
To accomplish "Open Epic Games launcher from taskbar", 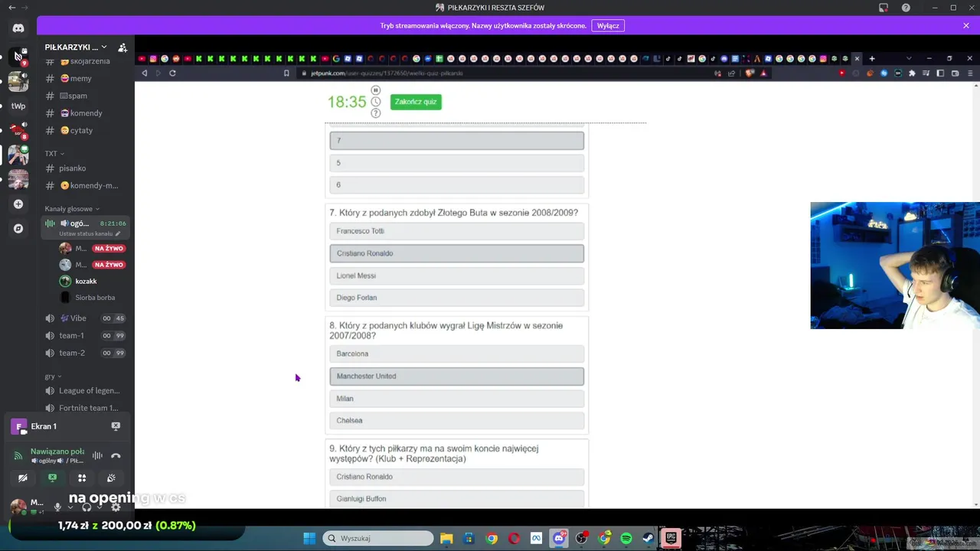I will click(671, 538).
